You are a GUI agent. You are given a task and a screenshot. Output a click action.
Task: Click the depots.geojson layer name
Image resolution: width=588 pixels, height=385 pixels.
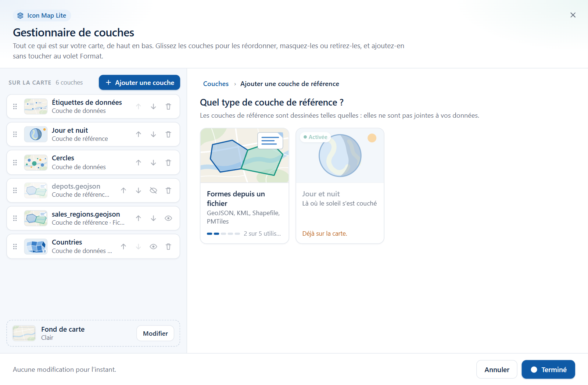[x=76, y=186]
